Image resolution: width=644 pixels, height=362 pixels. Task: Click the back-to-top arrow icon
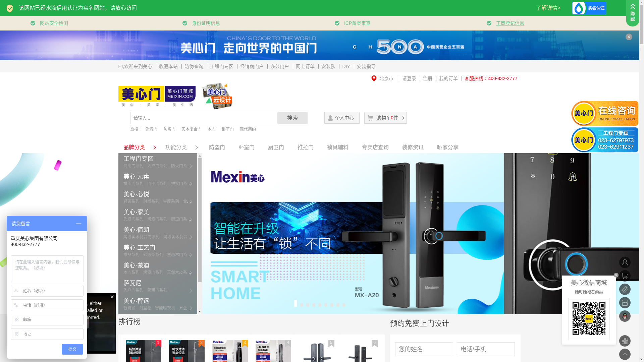625,354
